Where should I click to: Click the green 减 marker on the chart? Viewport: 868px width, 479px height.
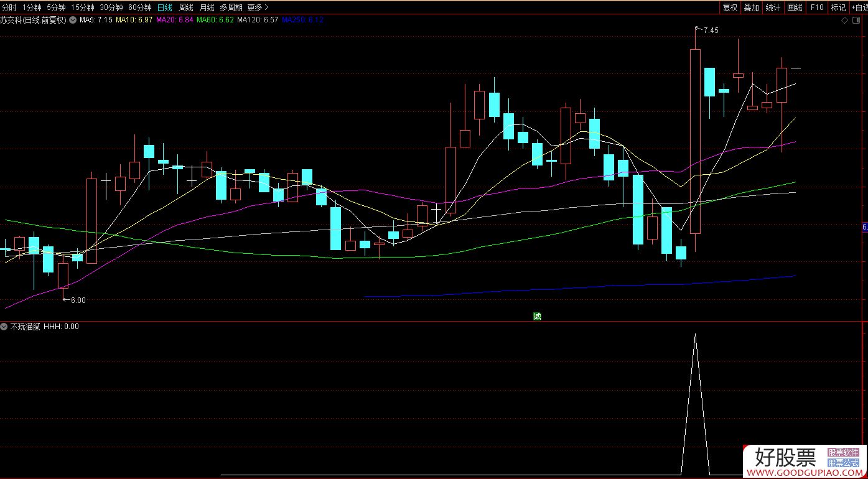point(538,316)
